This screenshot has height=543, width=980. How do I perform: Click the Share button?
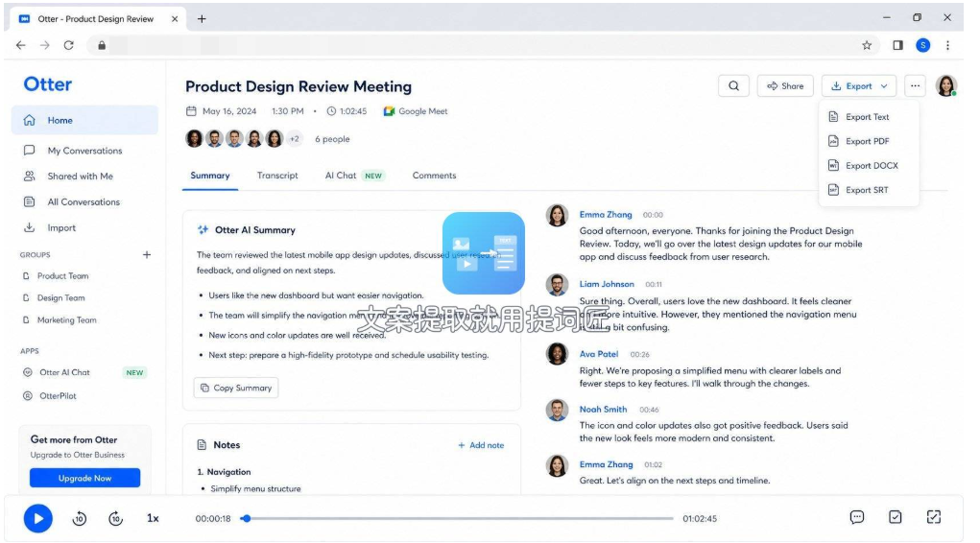click(x=785, y=86)
